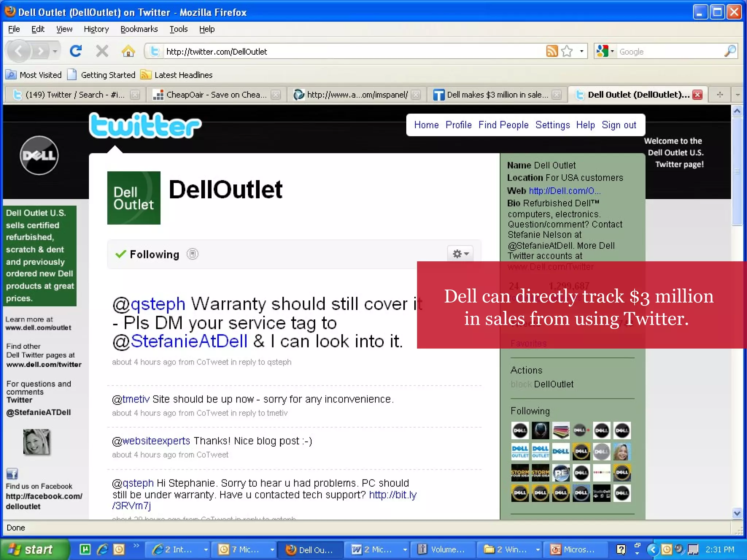
Task: Switch to Twitter Search tab
Action: pyautogui.click(x=76, y=95)
